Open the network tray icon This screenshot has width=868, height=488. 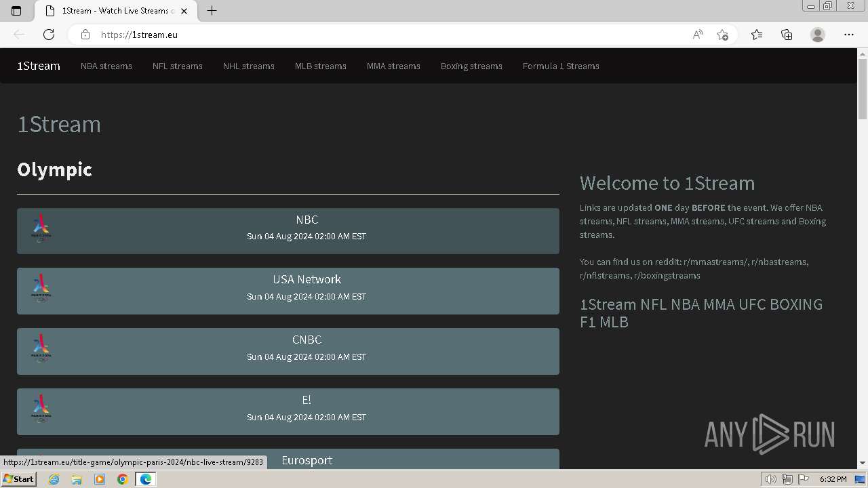click(787, 479)
